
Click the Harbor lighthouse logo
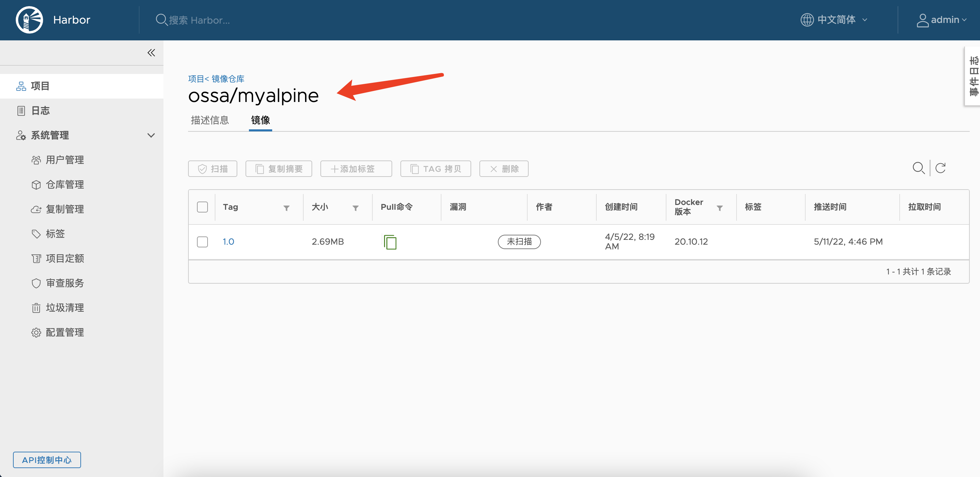(x=29, y=20)
